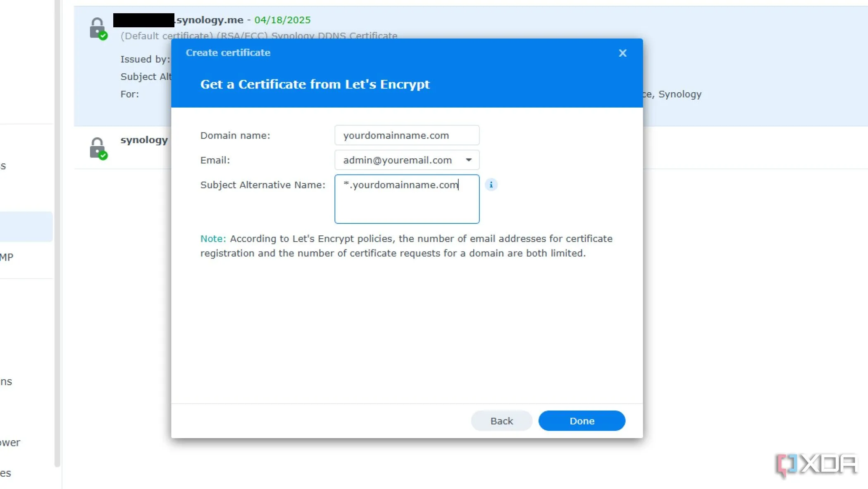Click the sidebar vertical scrollbar
868x489 pixels.
57,233
